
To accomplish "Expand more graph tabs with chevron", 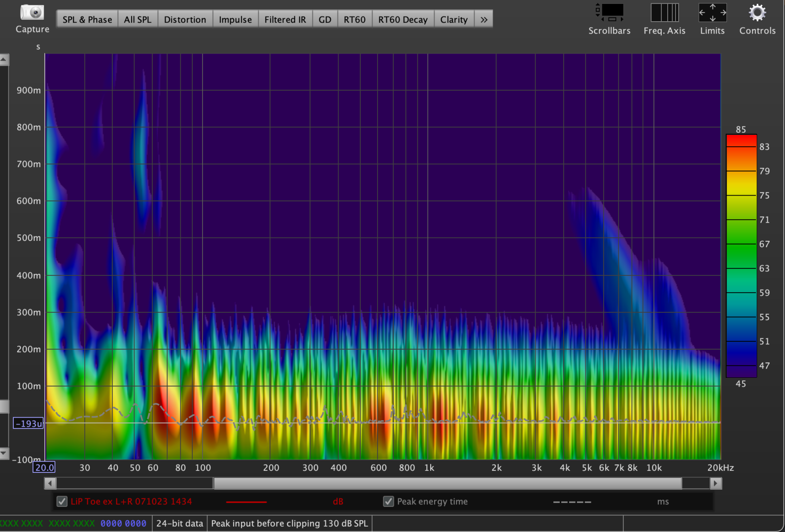I will point(484,20).
